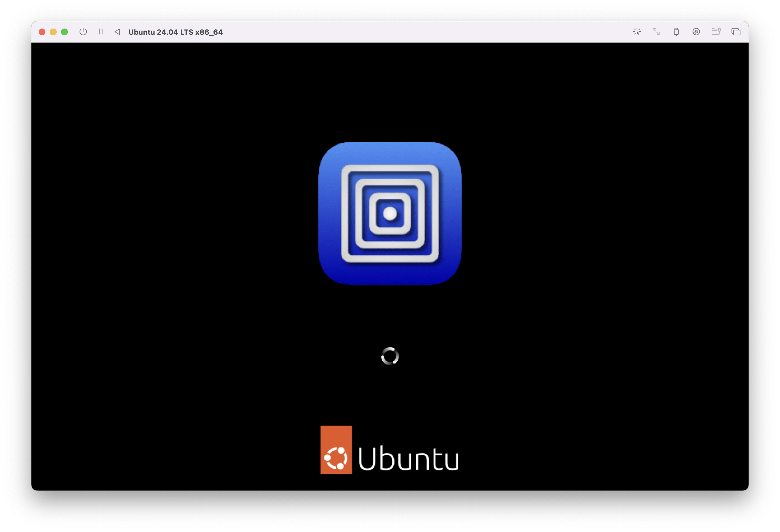Image resolution: width=780 pixels, height=532 pixels.
Task: Open the USB devices icon
Action: (x=676, y=32)
